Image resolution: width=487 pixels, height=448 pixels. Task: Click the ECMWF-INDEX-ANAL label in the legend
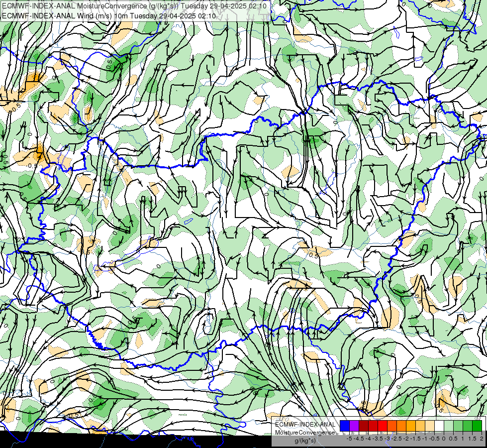click(x=305, y=425)
